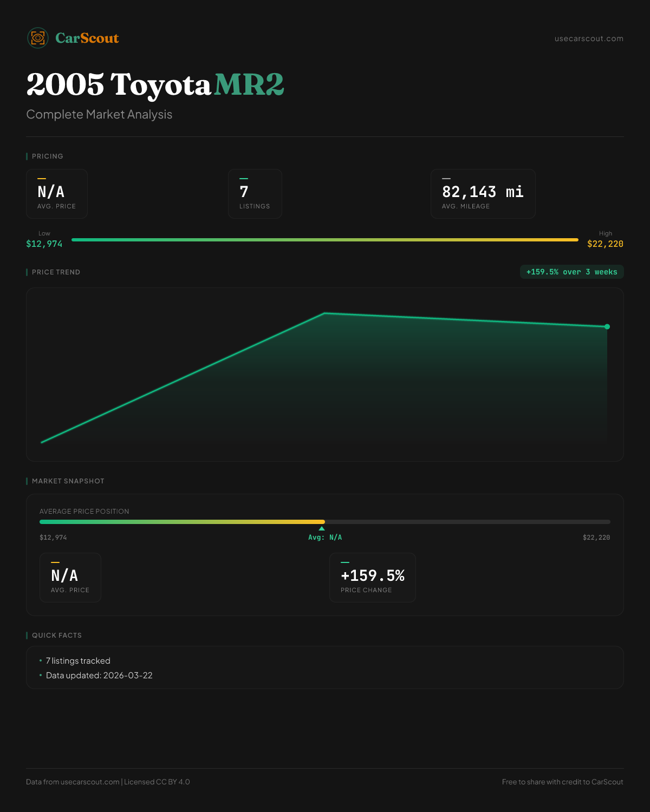The width and height of the screenshot is (650, 812).
Task: Select the 2005 Toyota MR2 title
Action: (x=155, y=84)
